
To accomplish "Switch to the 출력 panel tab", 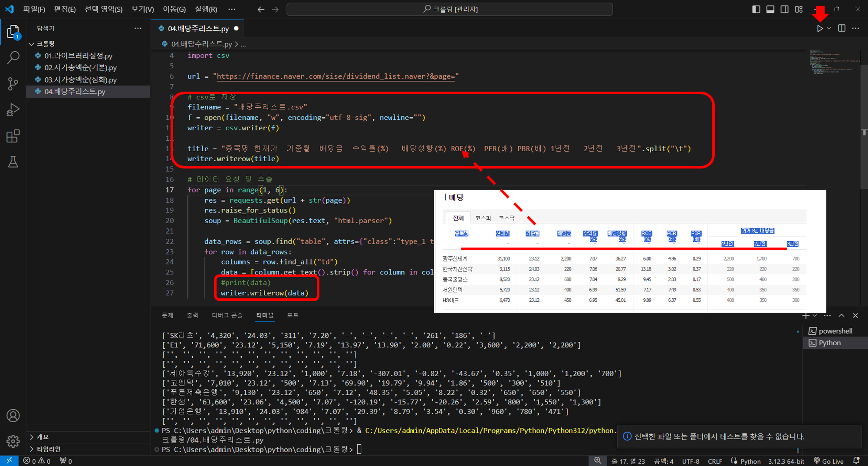I will 193,315.
